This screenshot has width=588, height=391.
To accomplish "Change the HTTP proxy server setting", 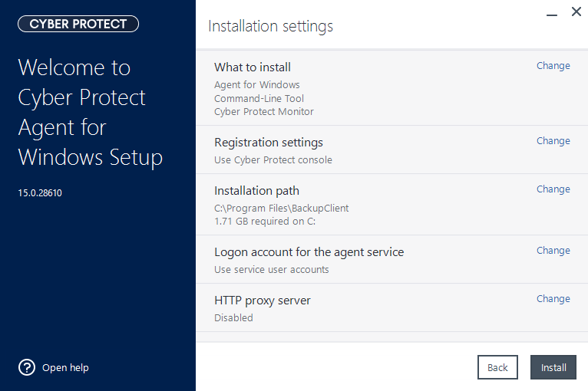I will coord(553,299).
